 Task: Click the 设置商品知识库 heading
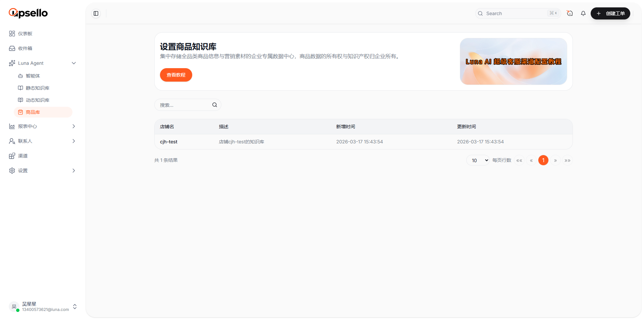click(x=188, y=47)
